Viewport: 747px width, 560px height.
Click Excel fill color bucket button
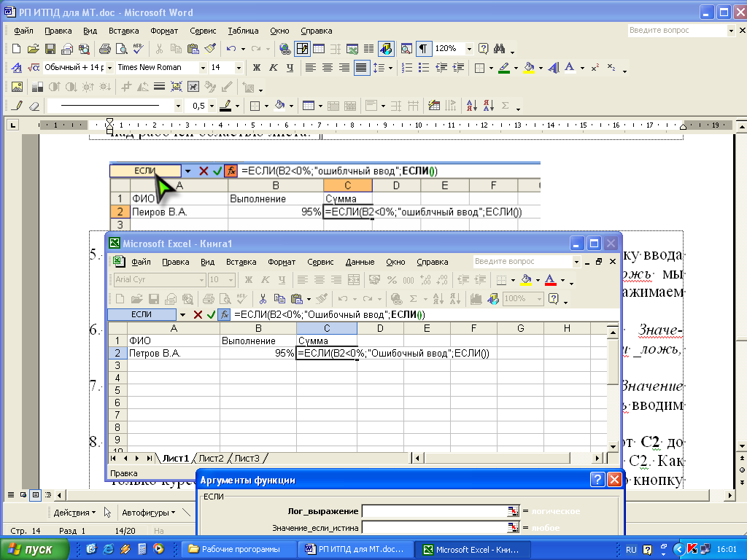[526, 279]
